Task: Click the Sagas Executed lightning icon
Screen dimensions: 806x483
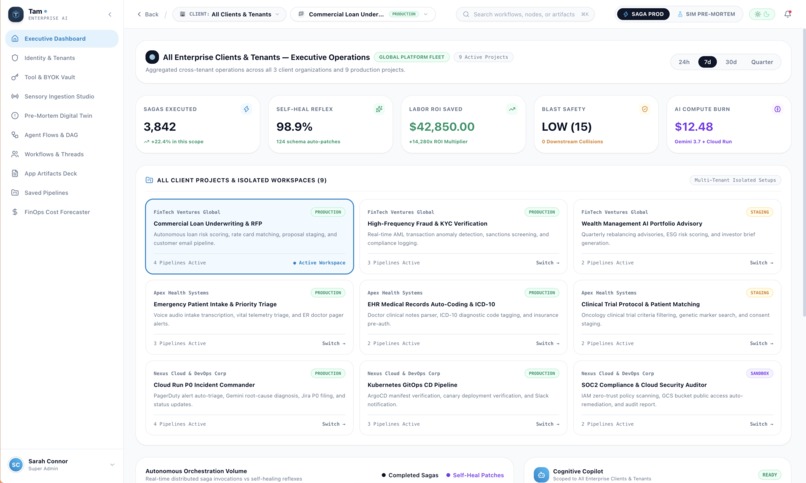Action: (x=246, y=109)
